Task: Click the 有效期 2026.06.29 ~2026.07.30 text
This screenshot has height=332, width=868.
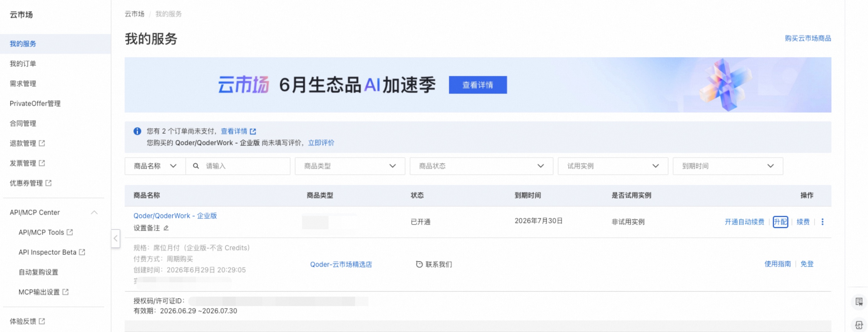Action: (x=185, y=311)
